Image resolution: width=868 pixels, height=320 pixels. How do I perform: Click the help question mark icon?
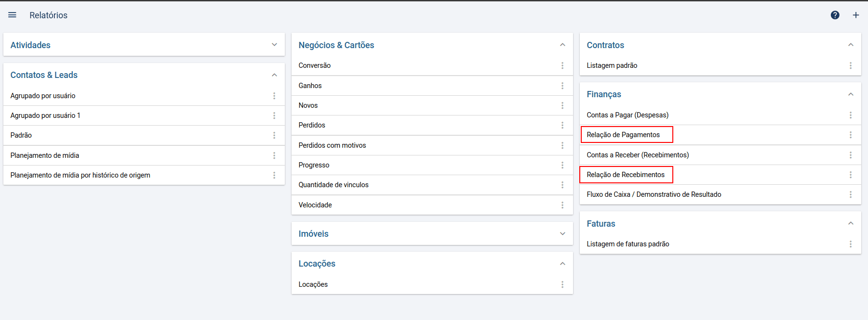[x=835, y=15]
